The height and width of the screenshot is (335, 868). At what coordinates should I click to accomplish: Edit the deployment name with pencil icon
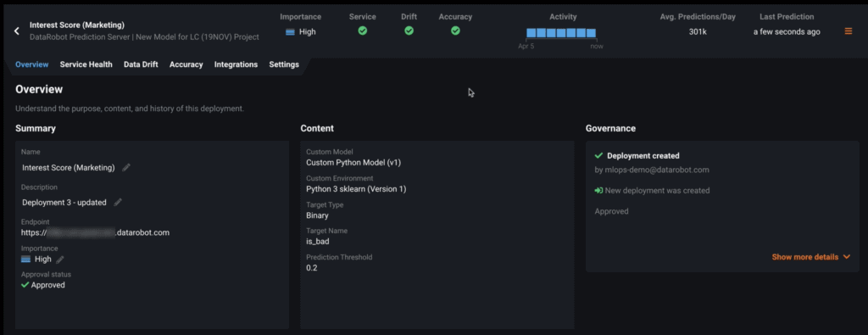(x=126, y=167)
